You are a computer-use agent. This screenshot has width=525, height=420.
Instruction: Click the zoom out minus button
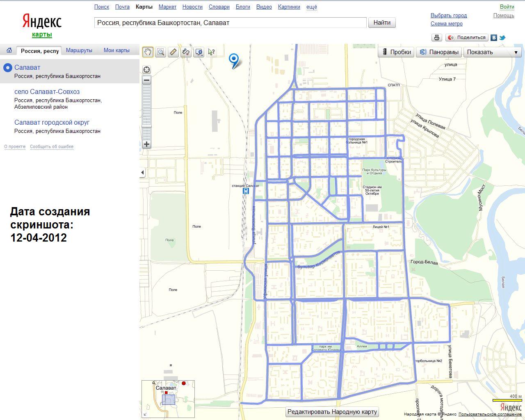(146, 80)
